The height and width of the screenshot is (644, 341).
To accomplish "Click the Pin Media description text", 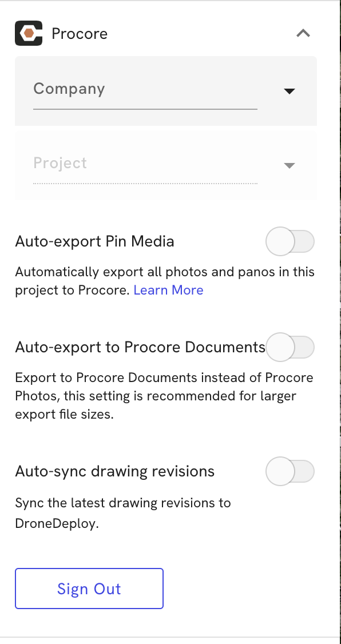I will (x=165, y=281).
